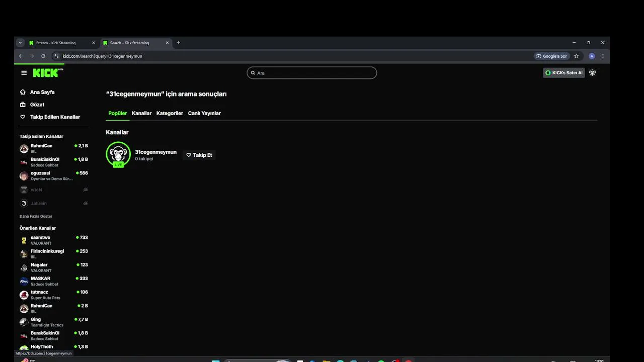Click KICKs Satın Al button
This screenshot has height=362, width=644.
[x=564, y=73]
